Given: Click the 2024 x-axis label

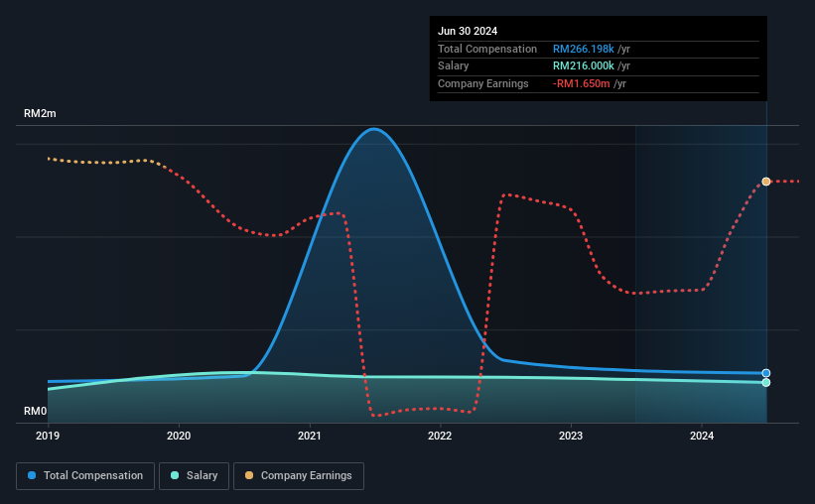Looking at the screenshot, I should 702,436.
